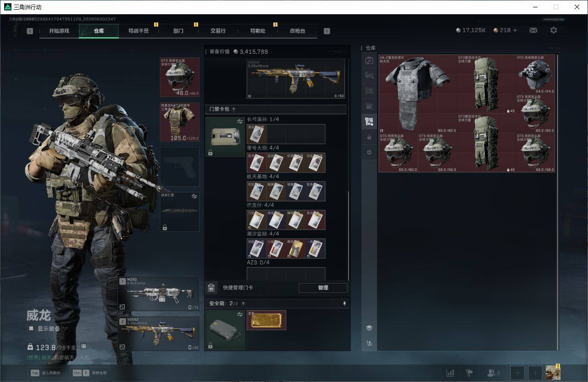The height and width of the screenshot is (382, 588).
Task: Click the world chat message line
Action: coord(57,357)
